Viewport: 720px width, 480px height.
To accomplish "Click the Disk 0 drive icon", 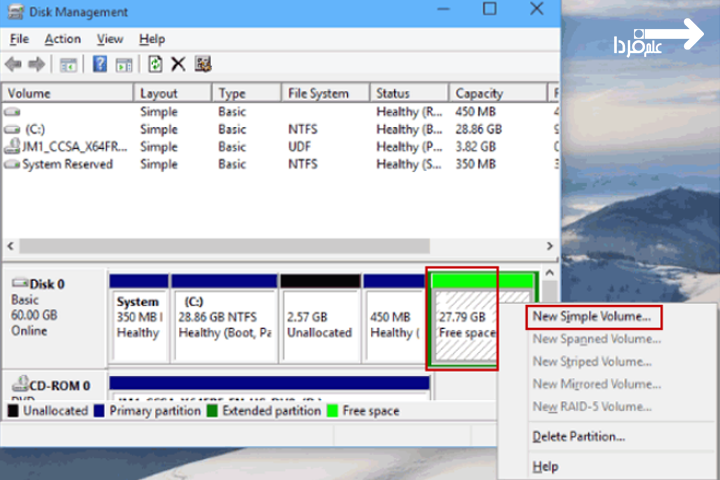I will 20,282.
